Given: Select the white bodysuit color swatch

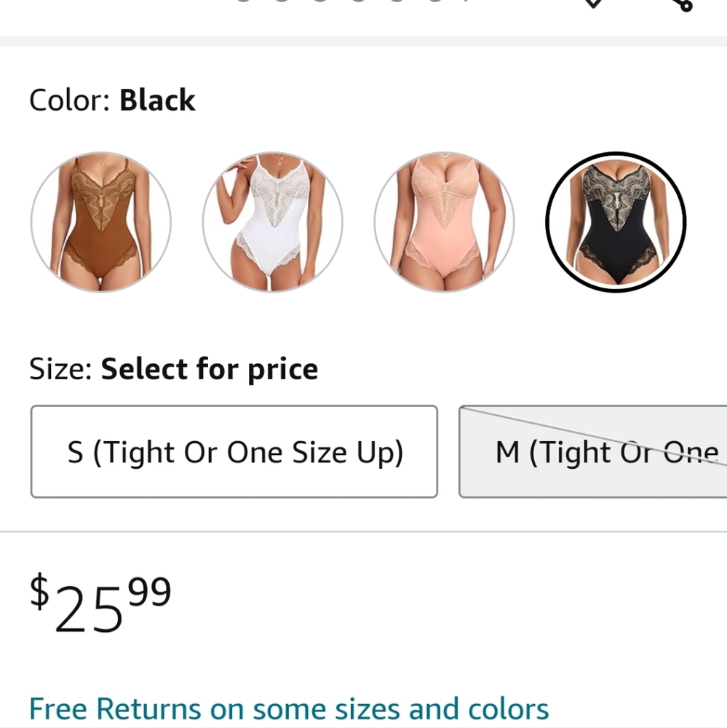Looking at the screenshot, I should (272, 222).
